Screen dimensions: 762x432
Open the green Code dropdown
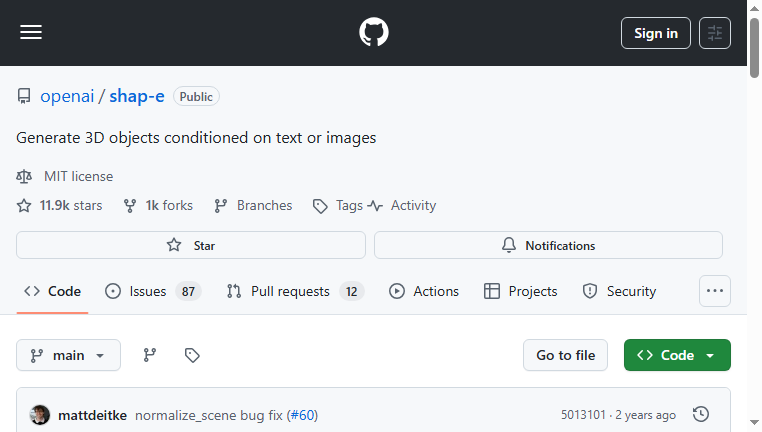coord(677,355)
